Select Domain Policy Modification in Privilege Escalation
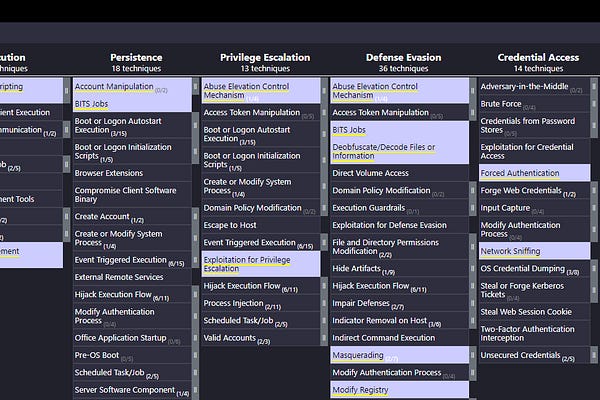 (x=261, y=208)
